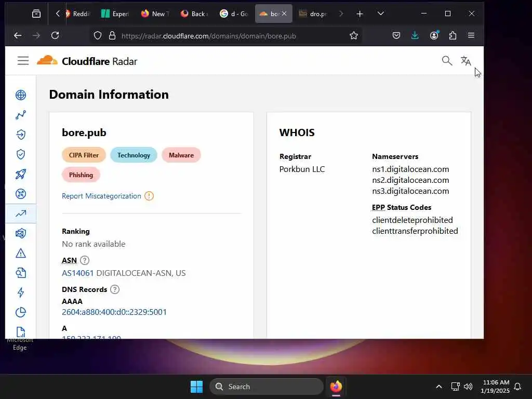Open the Radar search magnifier
This screenshot has width=532, height=399.
447,61
